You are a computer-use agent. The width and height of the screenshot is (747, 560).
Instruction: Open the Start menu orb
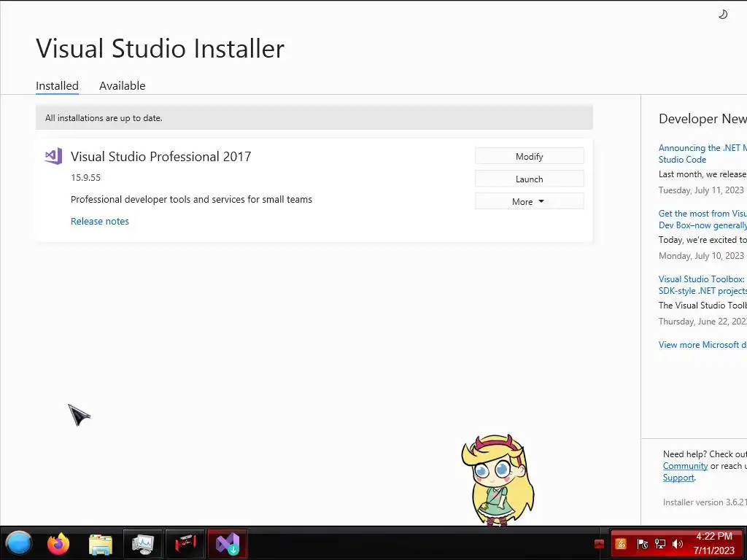pyautogui.click(x=18, y=543)
